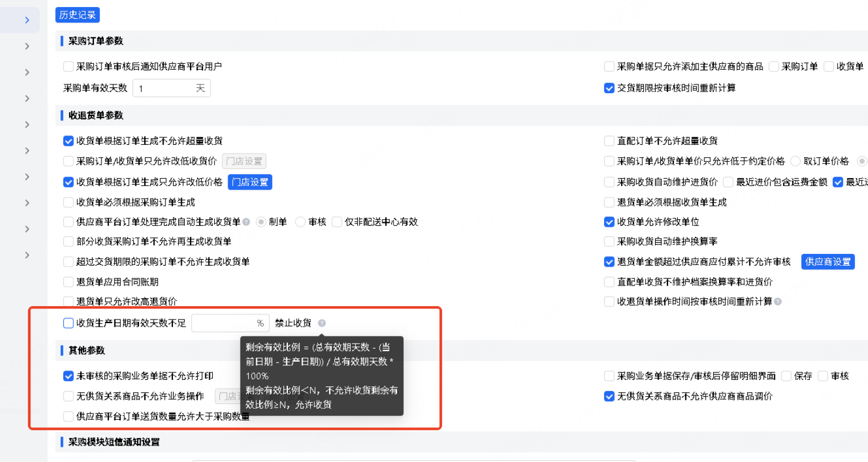The height and width of the screenshot is (462, 868).
Task: Select 审核 radio button beside 制单
Action: click(300, 222)
